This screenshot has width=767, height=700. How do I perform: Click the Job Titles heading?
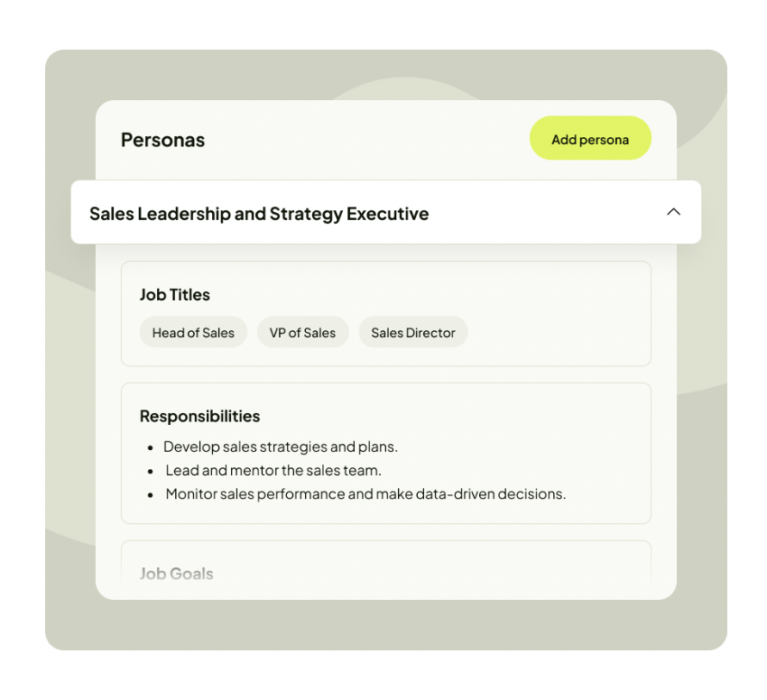[x=174, y=294]
